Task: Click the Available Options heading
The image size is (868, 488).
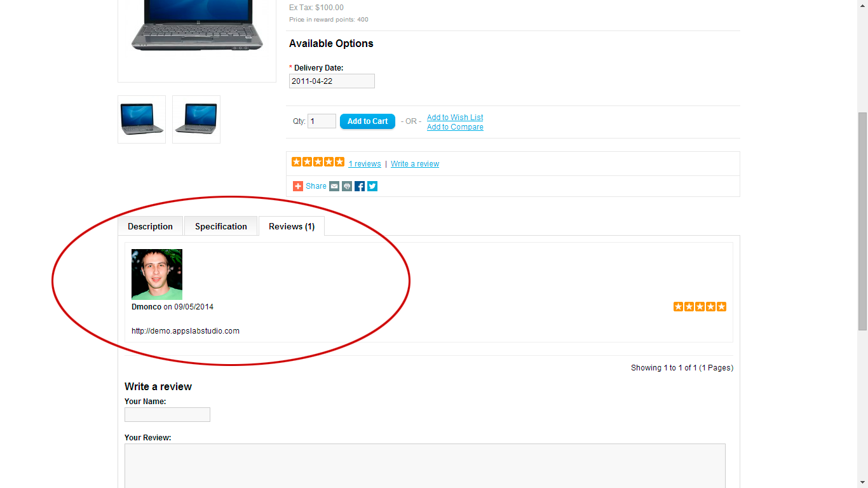Action: click(x=331, y=44)
